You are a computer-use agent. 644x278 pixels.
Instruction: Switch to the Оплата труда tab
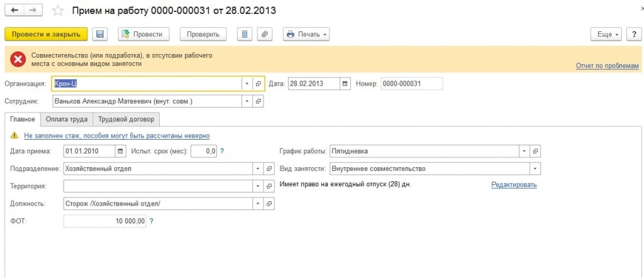67,120
